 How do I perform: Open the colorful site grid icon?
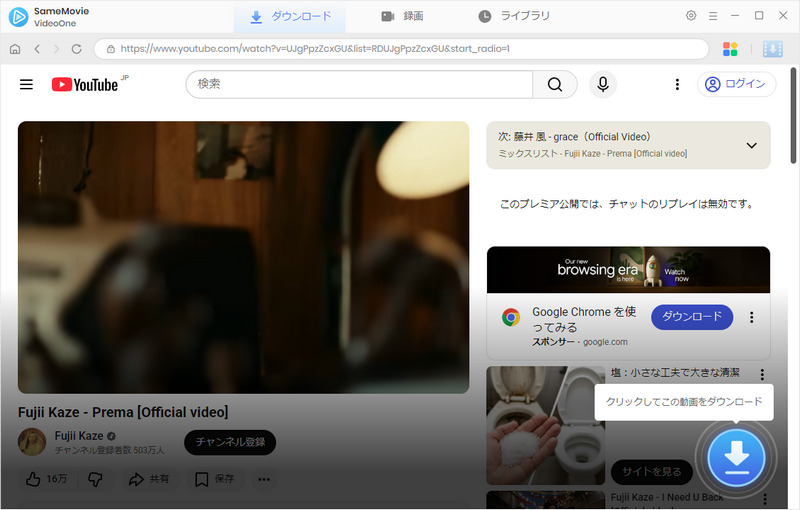click(x=730, y=49)
